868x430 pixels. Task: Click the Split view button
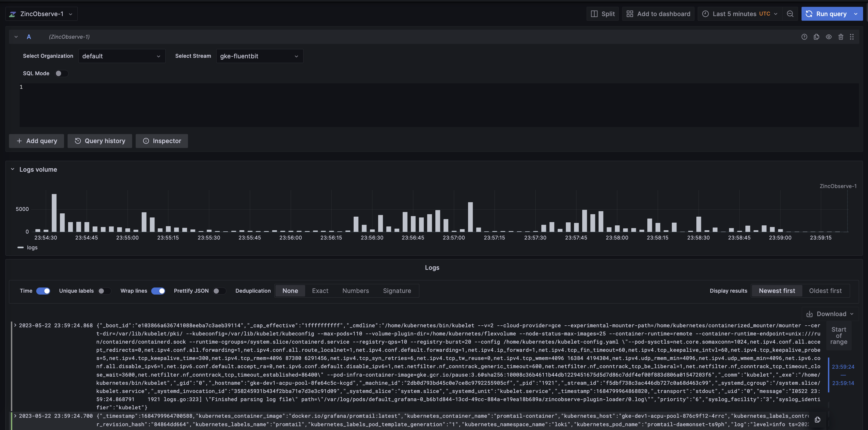point(602,14)
